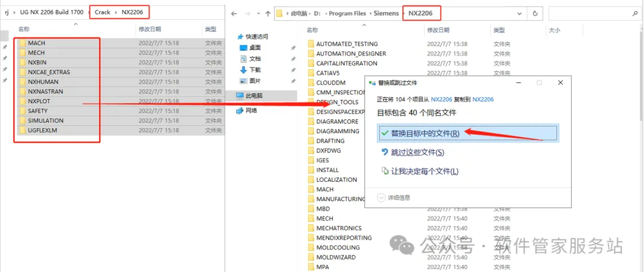Image resolution: width=644 pixels, height=272 pixels.
Task: Open 图片 in the navigation pane
Action: pos(250,81)
